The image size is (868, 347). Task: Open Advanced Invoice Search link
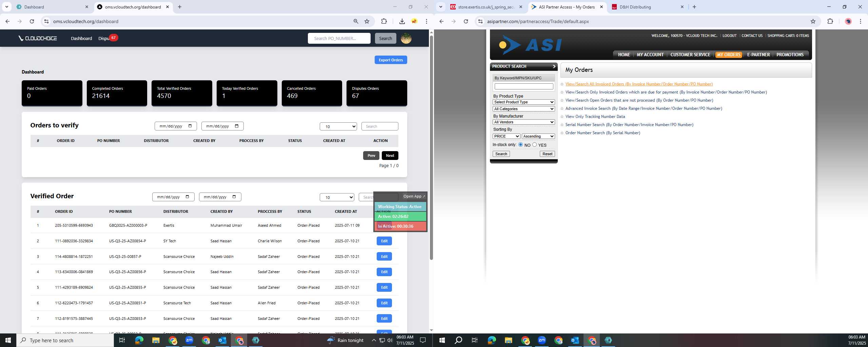coord(644,108)
